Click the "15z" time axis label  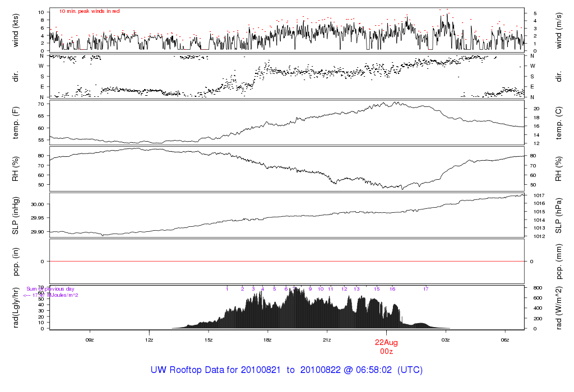tap(209, 340)
